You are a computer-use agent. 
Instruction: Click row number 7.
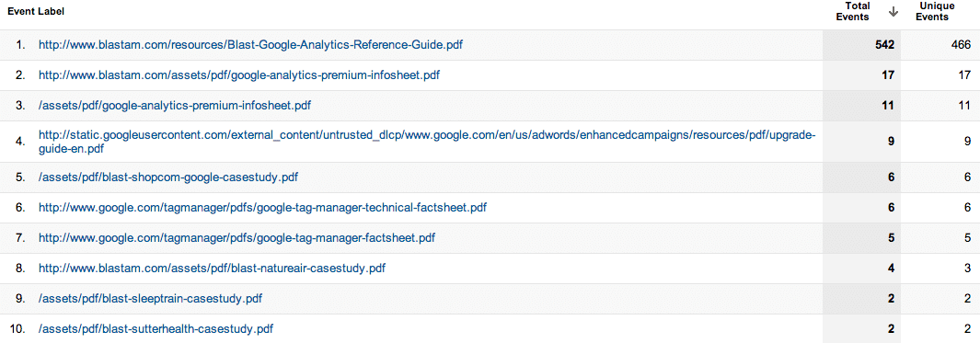(20, 238)
